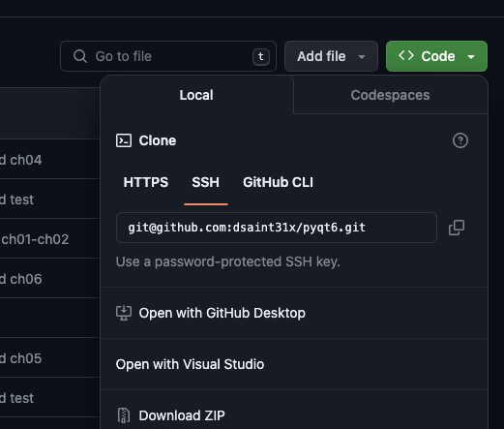Click the git@github.com clone URL field
Viewport: 504px width, 429px height.
[x=277, y=228]
